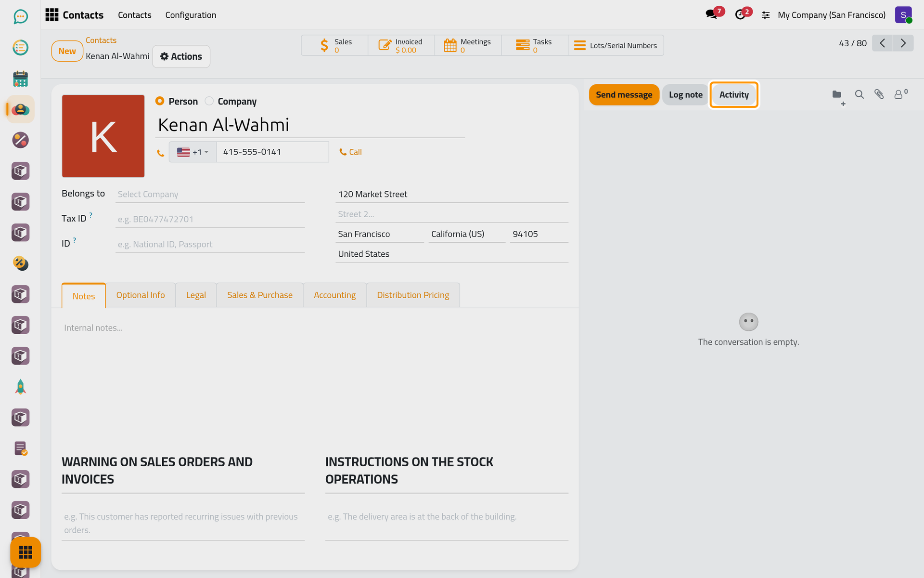Screen dimensions: 924x578
Task: Switch to the Distribution Pricing tab
Action: click(x=413, y=295)
